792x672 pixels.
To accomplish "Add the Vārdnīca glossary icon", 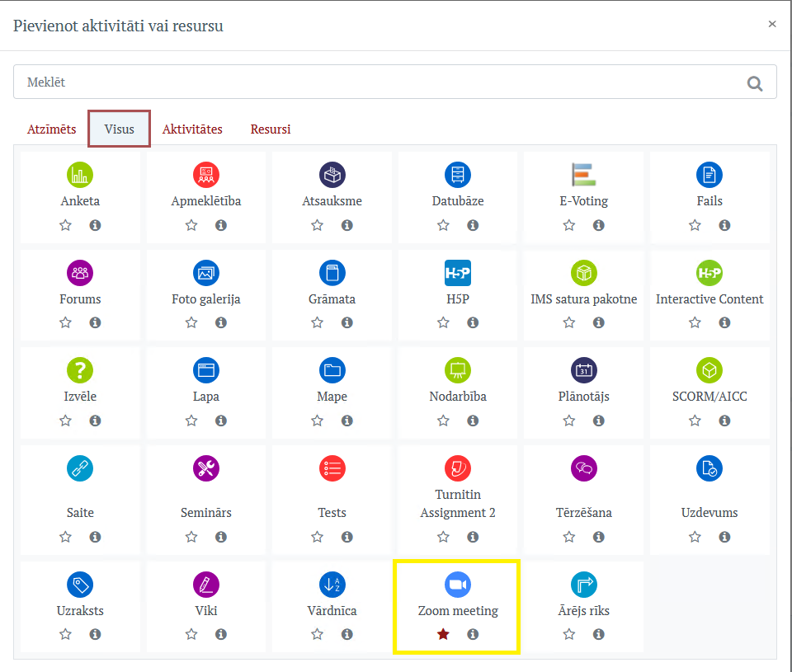I will coord(332,585).
